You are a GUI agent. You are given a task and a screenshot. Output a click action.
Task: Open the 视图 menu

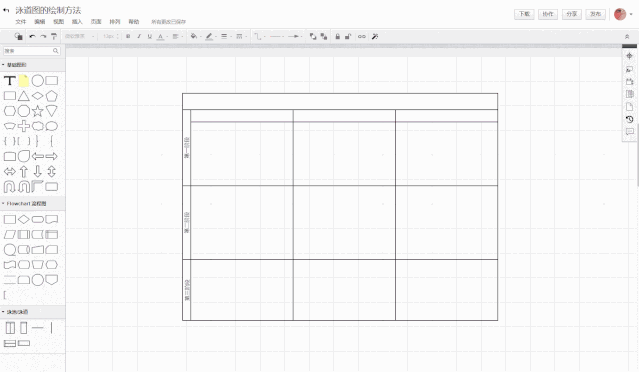point(58,22)
